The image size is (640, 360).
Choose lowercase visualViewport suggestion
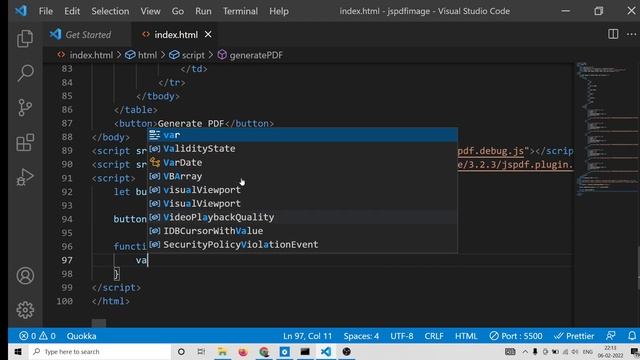click(302, 190)
